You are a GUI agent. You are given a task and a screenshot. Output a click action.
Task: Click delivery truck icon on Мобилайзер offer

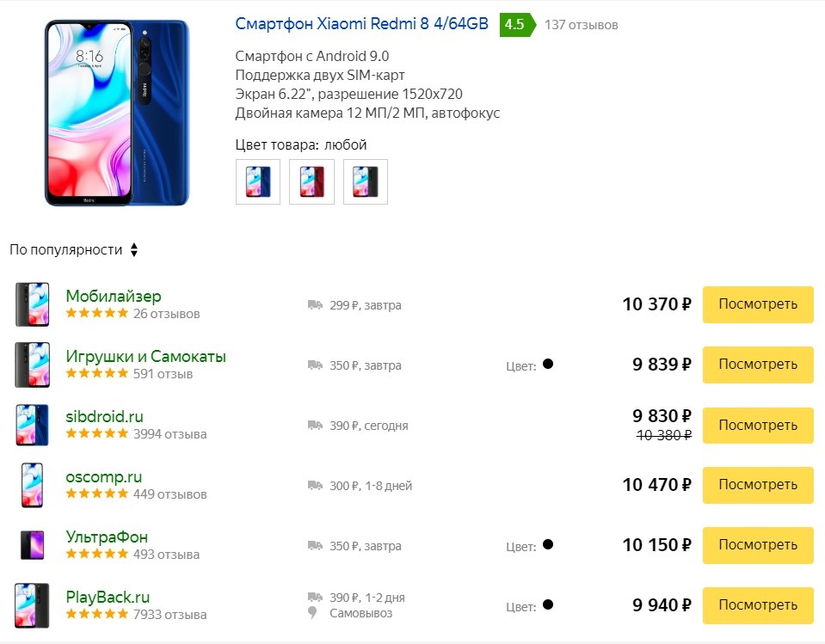point(314,304)
